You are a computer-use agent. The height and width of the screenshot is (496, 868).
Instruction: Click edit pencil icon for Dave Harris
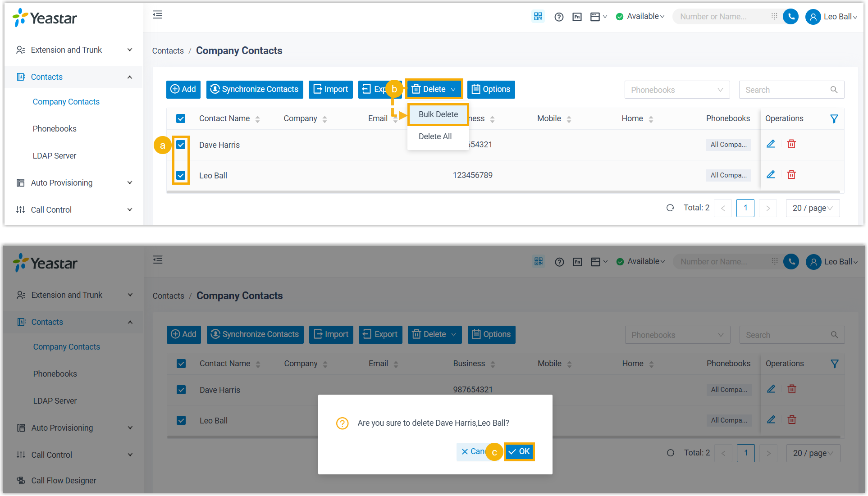pyautogui.click(x=771, y=144)
